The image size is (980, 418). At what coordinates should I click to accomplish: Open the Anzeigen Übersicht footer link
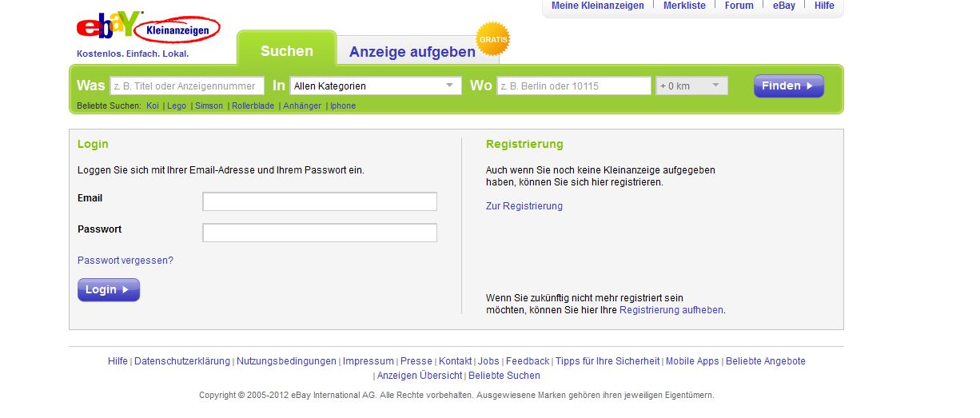(420, 376)
